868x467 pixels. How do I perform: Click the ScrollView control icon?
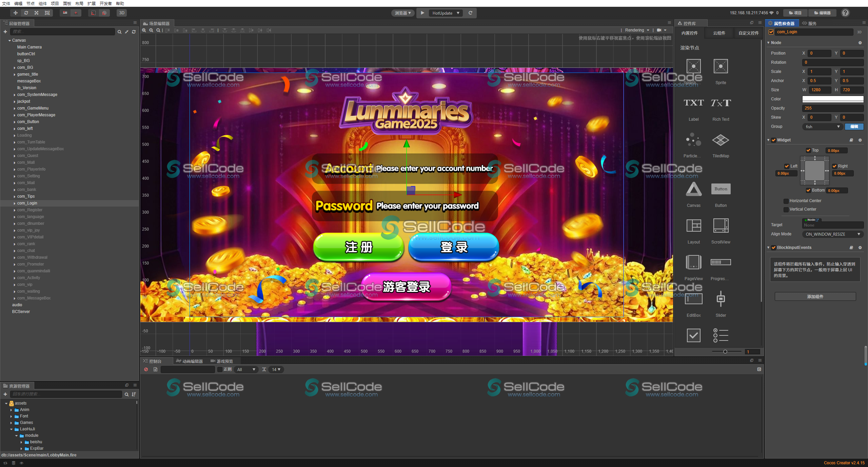tap(721, 226)
